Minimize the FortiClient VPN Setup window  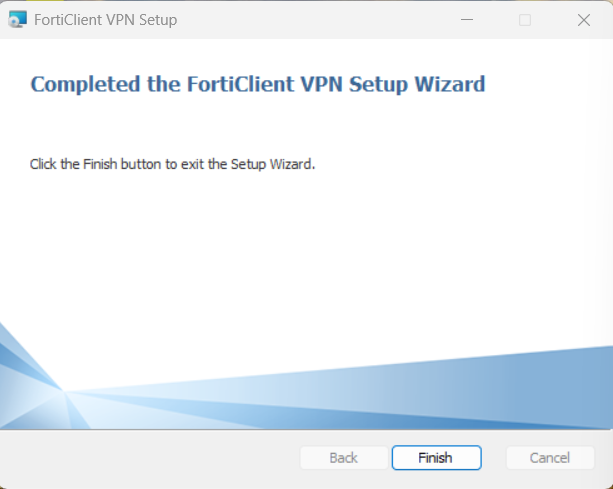[x=466, y=20]
